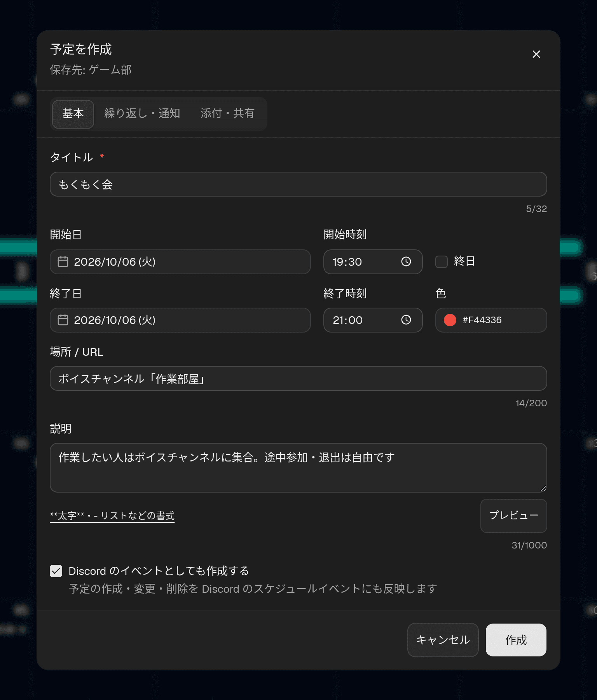Click the 開始時刻 field showing 19:30
The width and height of the screenshot is (597, 700).
(x=373, y=262)
